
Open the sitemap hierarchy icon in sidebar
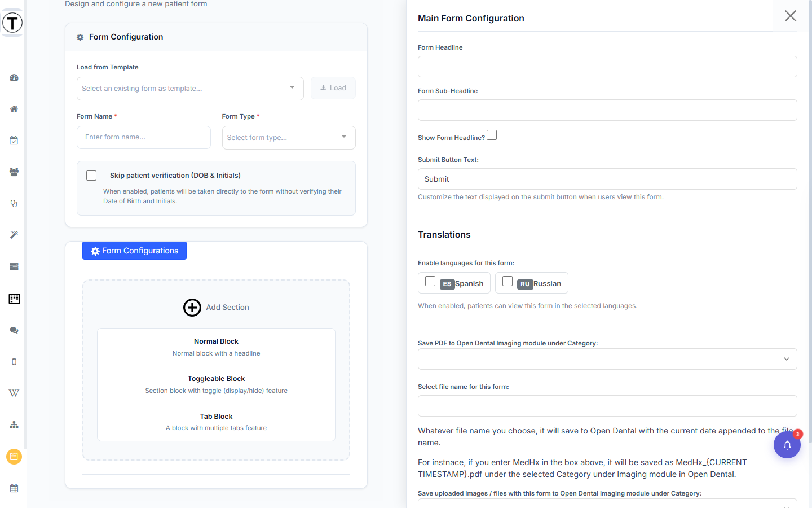14,425
